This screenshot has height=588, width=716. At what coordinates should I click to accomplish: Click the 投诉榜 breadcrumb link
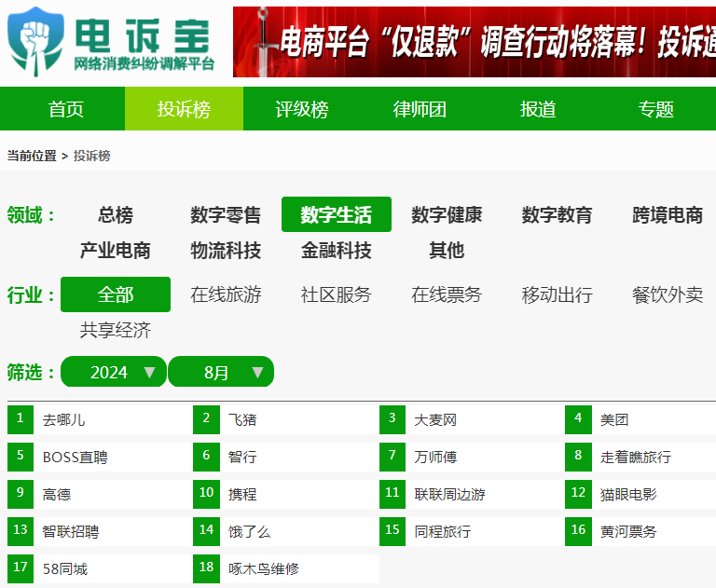(91, 156)
